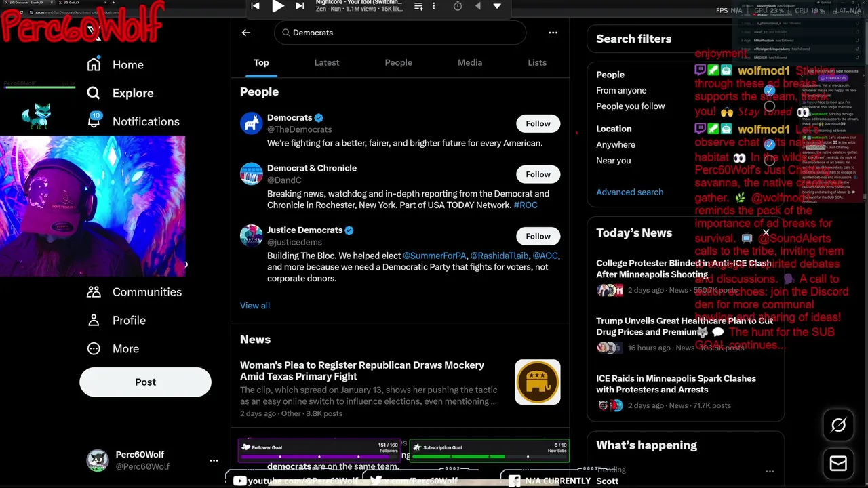Skip to previous track in media player
Screen dimensions: 868x488
[255, 6]
